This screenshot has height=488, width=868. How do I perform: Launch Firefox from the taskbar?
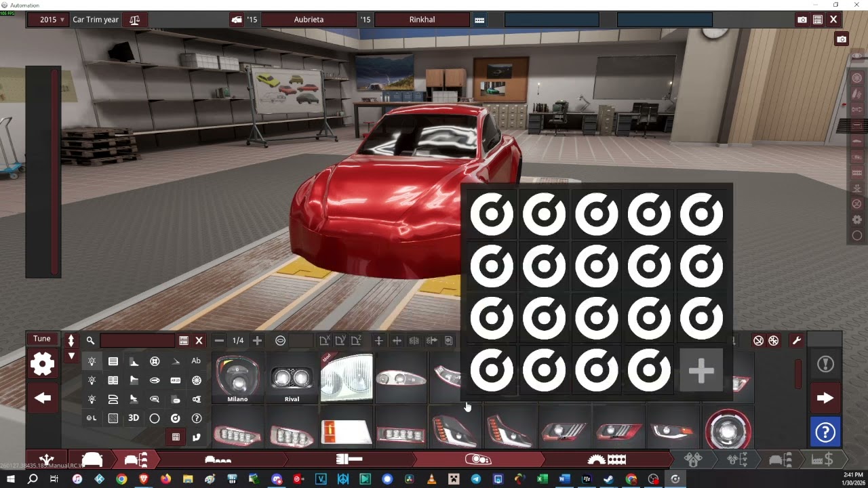(166, 479)
